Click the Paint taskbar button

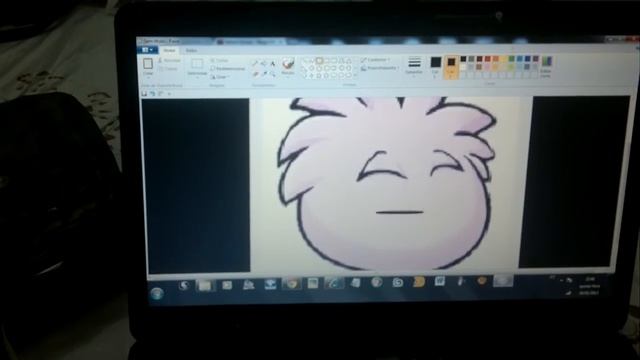[503, 281]
